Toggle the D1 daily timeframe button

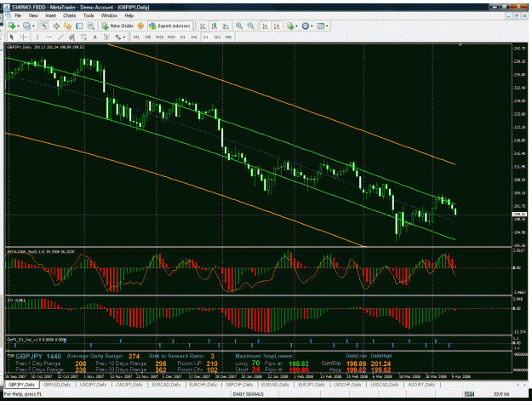coord(206,37)
